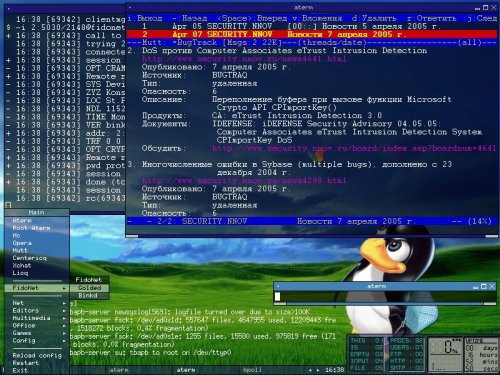500x375 pixels.
Task: Click the 'su: tbapb to root' log line
Action: click(x=150, y=353)
